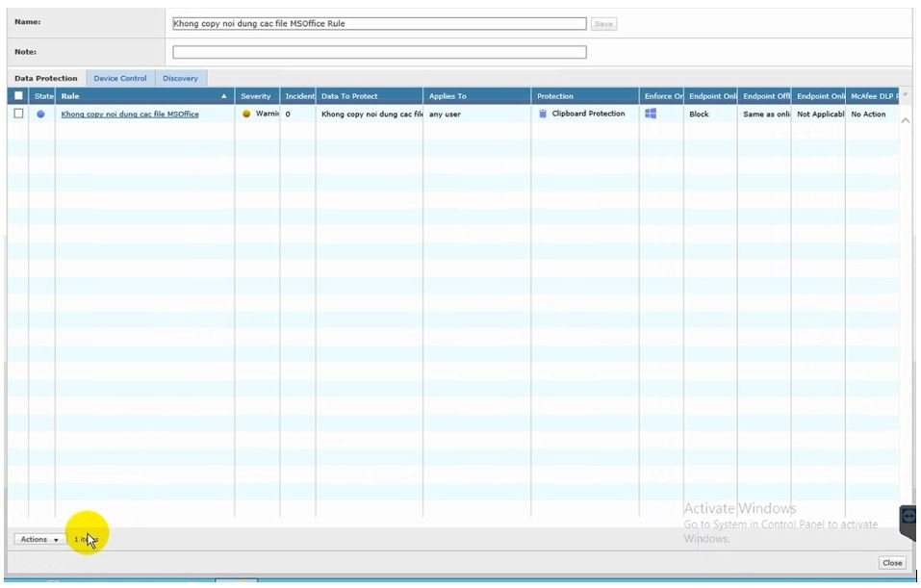Sort by the Severity column header
The height and width of the screenshot is (588, 921).
[x=256, y=96]
